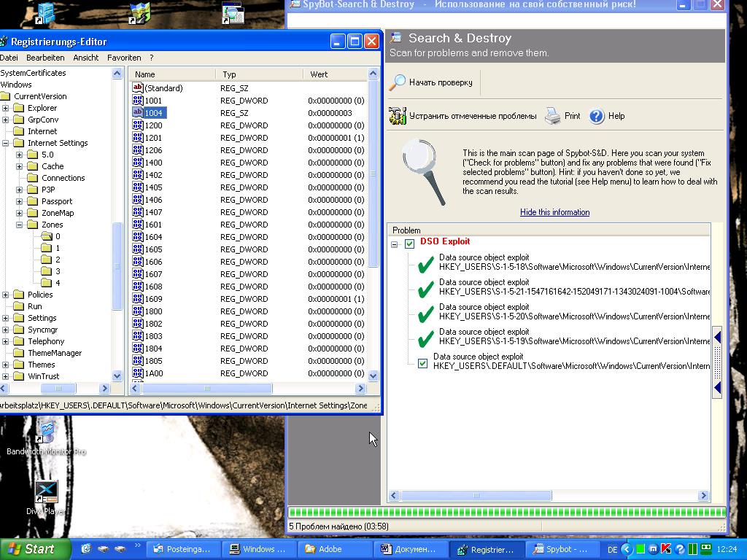This screenshot has height=560, width=747.
Task: Toggle the DSO Exploit group checkbox
Action: coord(410,244)
